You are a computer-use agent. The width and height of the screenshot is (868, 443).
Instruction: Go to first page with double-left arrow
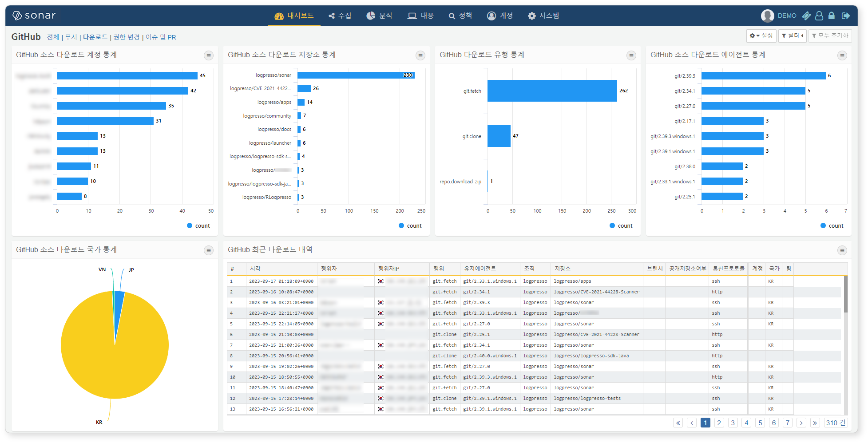[678, 423]
